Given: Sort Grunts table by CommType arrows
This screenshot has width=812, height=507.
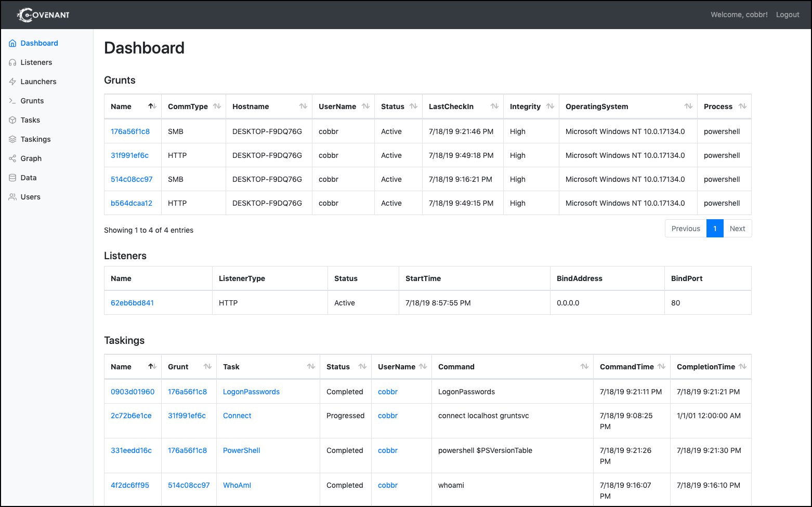Looking at the screenshot, I should click(217, 106).
